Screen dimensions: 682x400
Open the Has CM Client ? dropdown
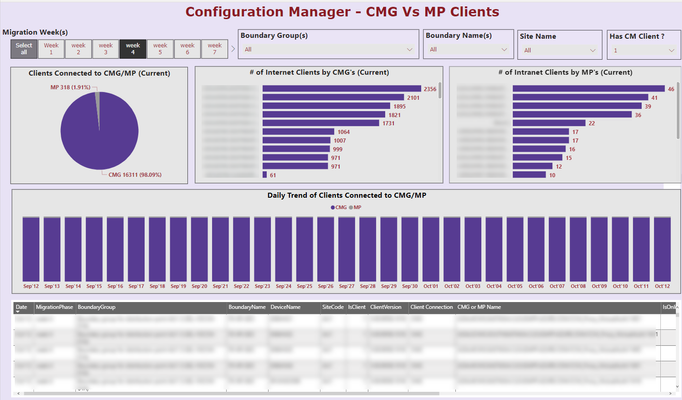point(644,50)
